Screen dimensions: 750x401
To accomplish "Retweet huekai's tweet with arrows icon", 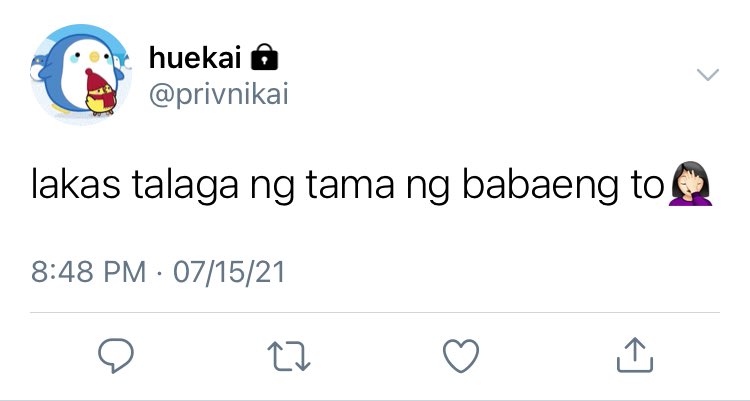I will point(288,356).
